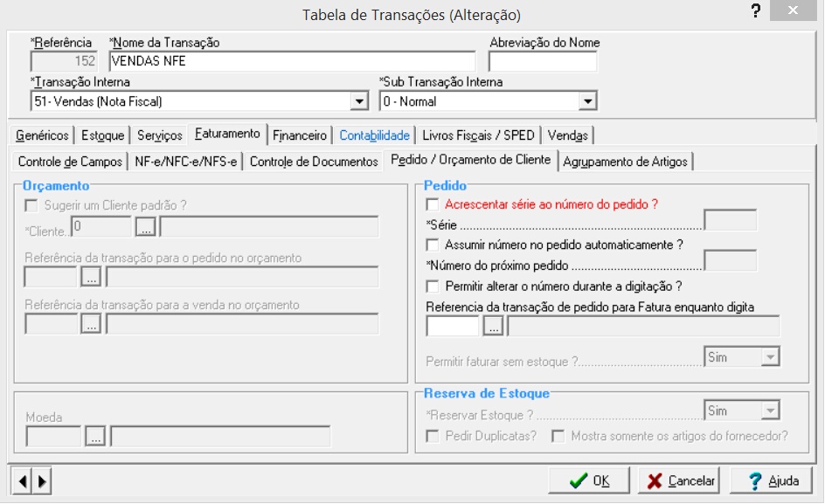Go to next record with right arrow
Viewport: 825px width, 504px height.
click(x=42, y=480)
